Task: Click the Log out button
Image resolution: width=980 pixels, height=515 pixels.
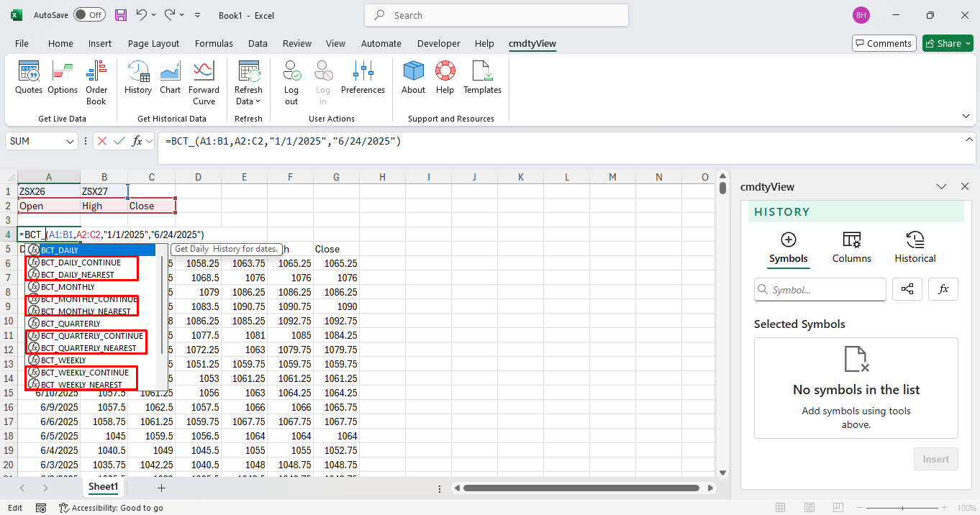Action: 291,83
